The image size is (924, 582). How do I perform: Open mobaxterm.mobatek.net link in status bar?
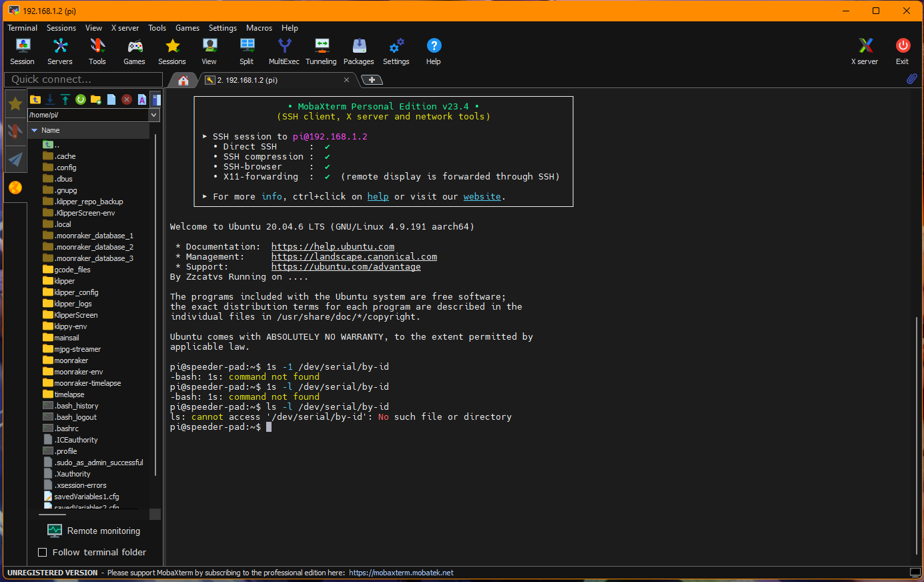click(401, 573)
